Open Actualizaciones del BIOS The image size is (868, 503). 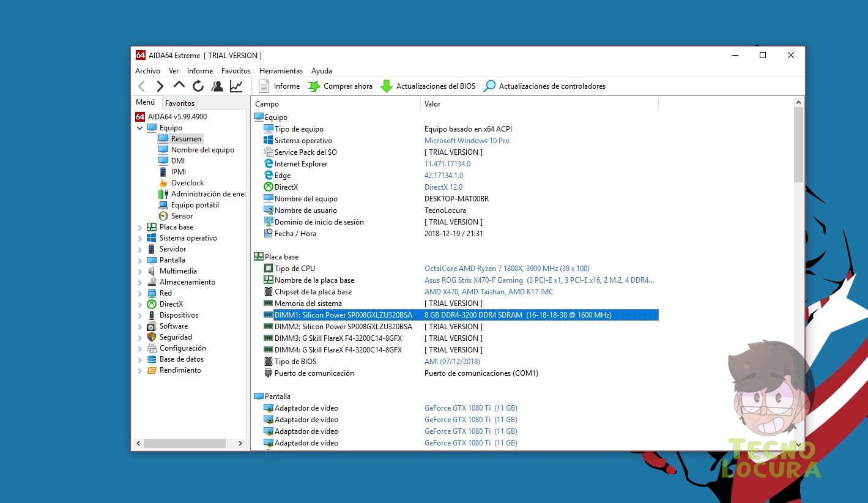point(428,86)
